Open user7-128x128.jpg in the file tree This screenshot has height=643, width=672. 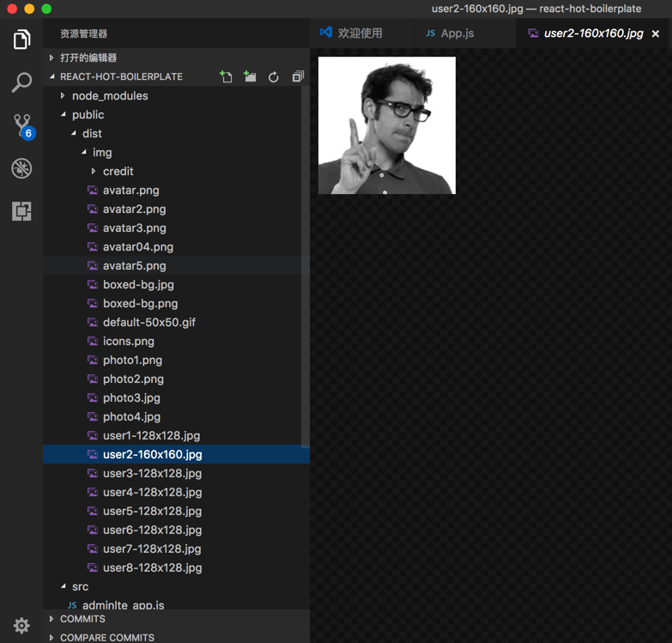[x=176, y=549]
